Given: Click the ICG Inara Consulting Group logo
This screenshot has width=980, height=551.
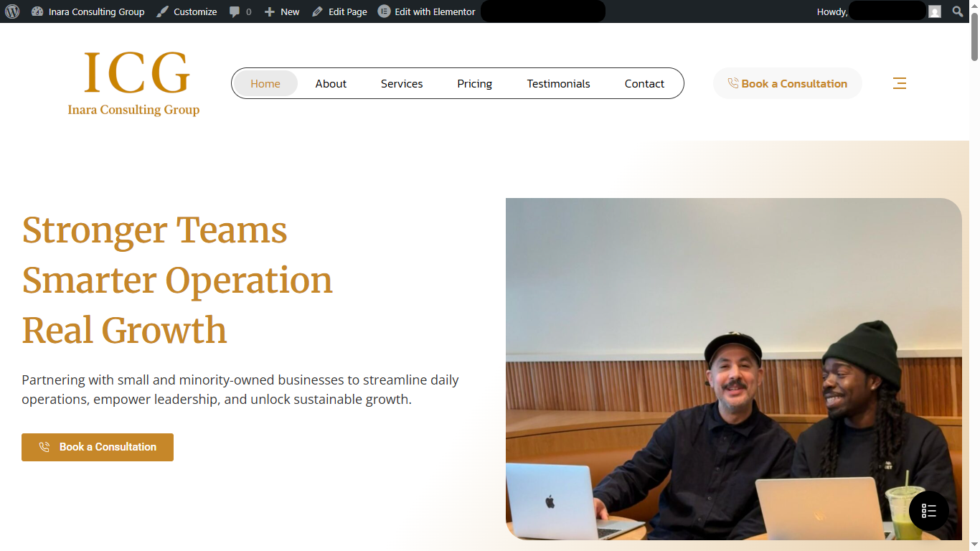Looking at the screenshot, I should (x=134, y=83).
